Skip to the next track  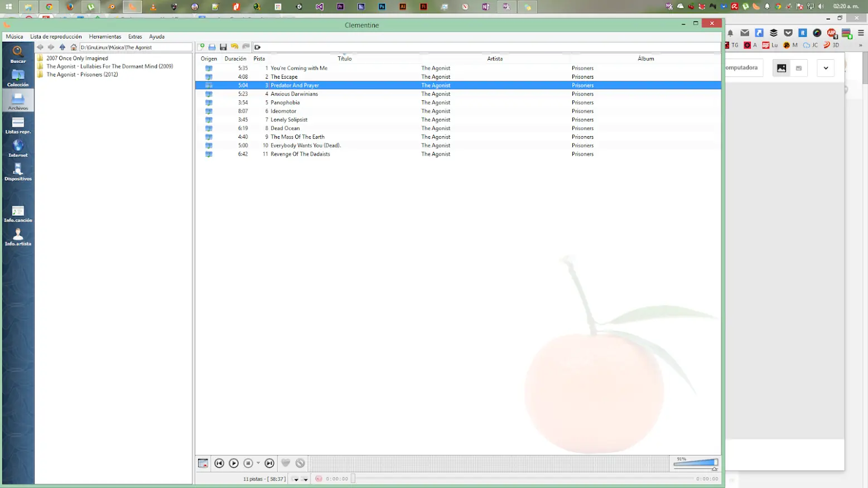pos(269,463)
